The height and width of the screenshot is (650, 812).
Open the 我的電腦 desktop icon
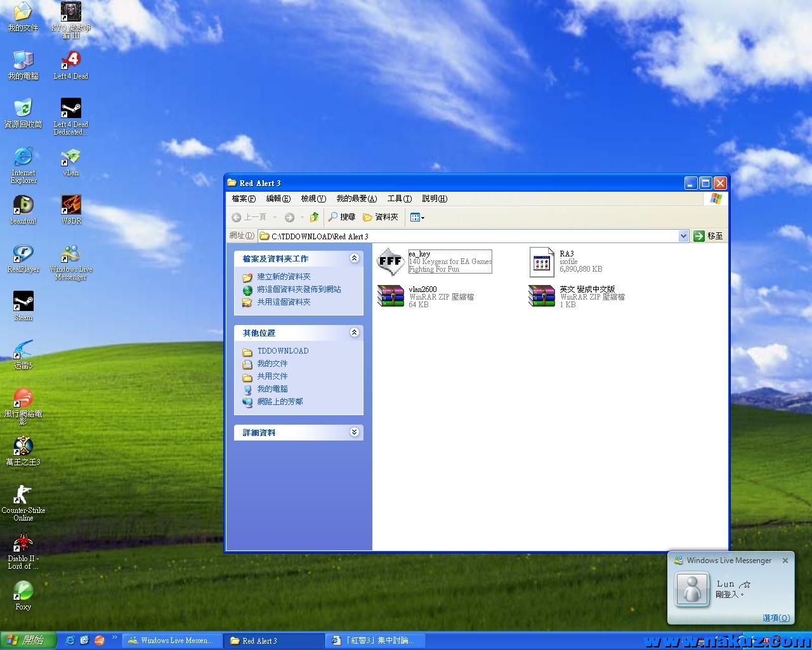tap(23, 65)
